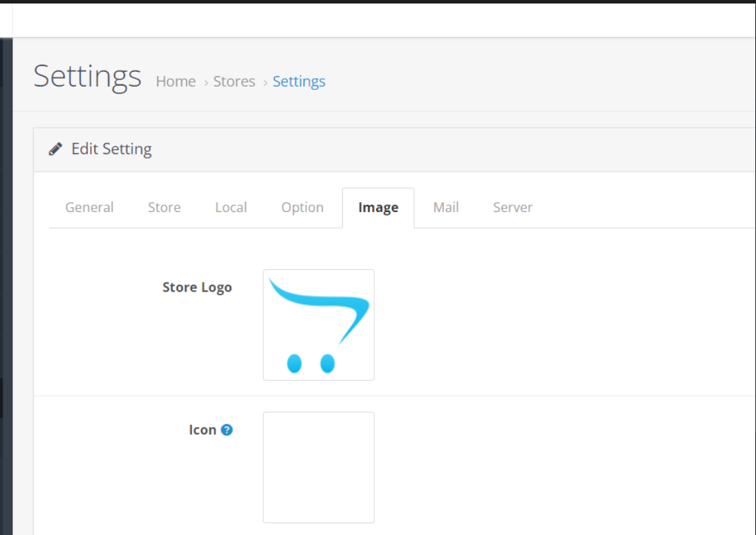The height and width of the screenshot is (535, 756).
Task: Click the empty Icon image placeholder
Action: (319, 467)
